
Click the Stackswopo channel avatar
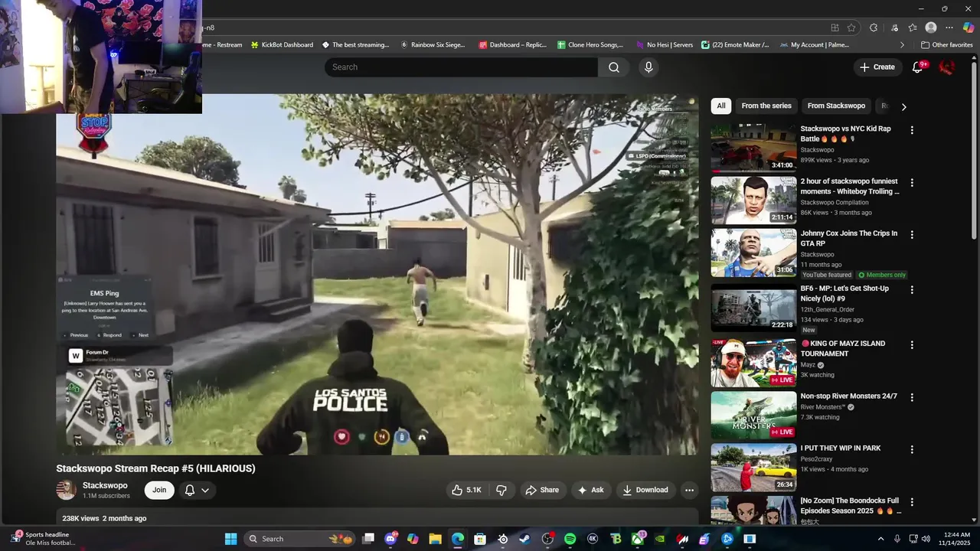click(x=66, y=490)
